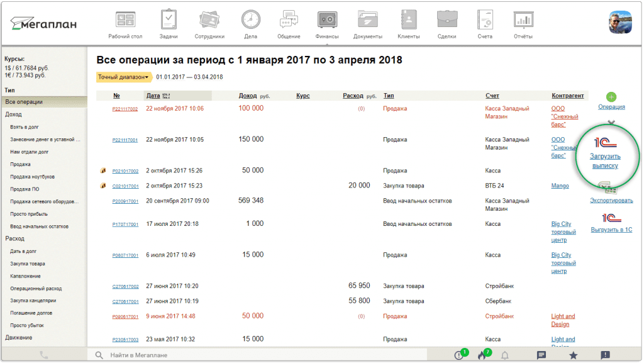The height and width of the screenshot is (363, 644).
Task: Open the Документы folder icon
Action: point(367,20)
